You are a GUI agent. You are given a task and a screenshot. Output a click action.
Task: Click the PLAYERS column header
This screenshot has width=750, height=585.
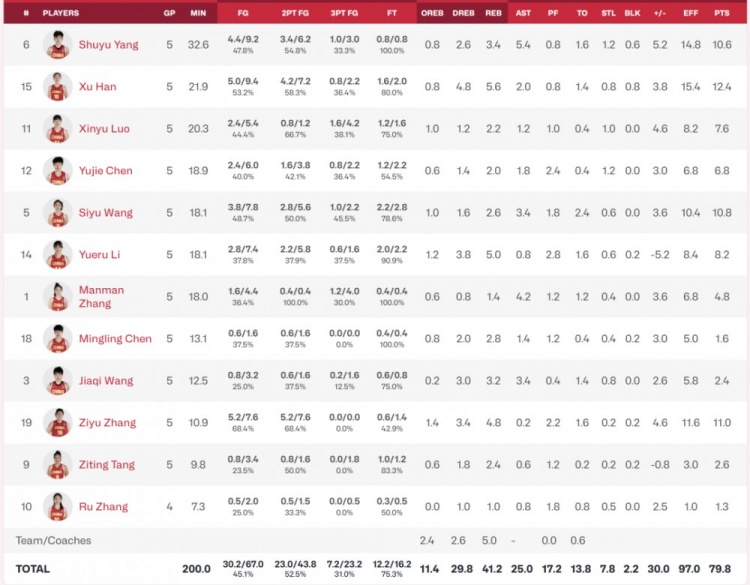pos(60,13)
